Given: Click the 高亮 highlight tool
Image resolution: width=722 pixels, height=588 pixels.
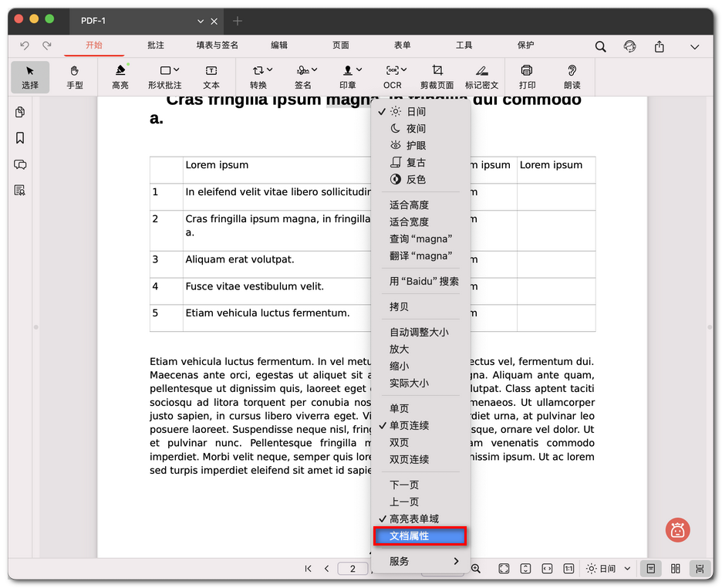Looking at the screenshot, I should 120,76.
